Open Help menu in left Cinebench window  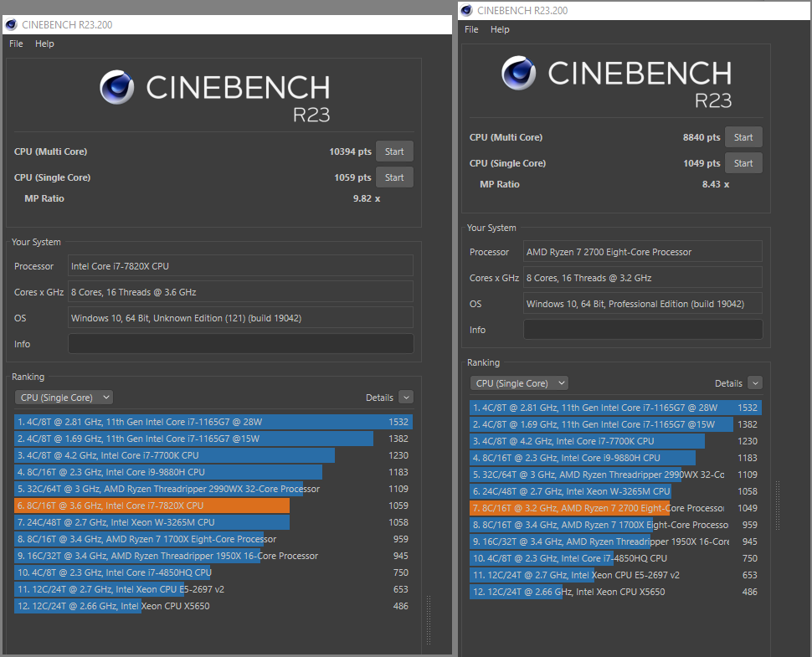[44, 44]
